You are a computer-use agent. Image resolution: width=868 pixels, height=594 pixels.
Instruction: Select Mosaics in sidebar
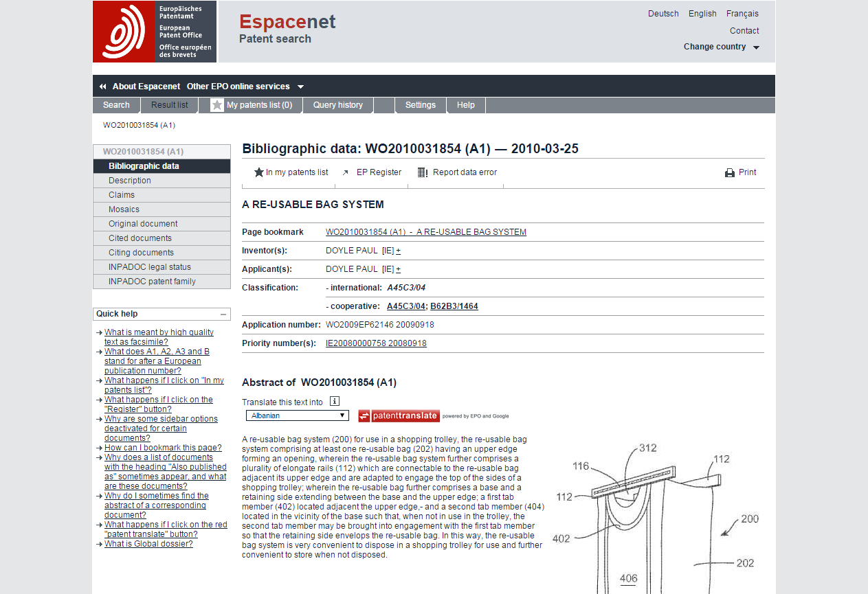(x=162, y=209)
